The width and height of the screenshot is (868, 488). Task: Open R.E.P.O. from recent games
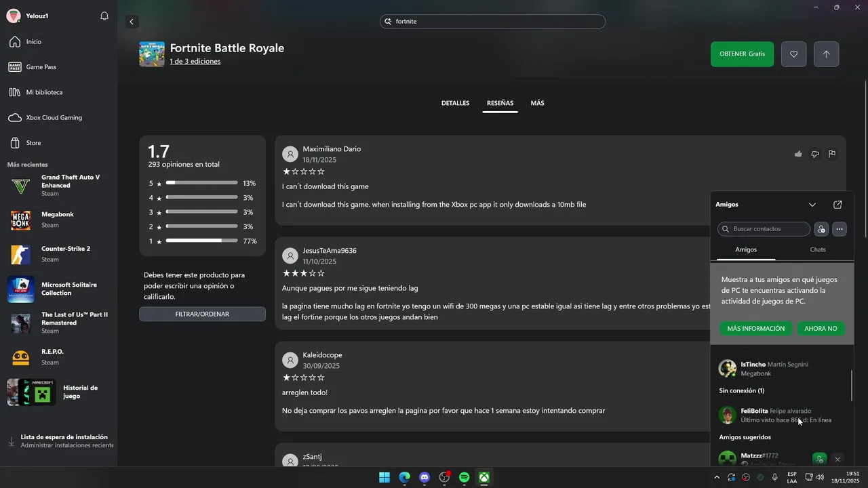pos(58,357)
